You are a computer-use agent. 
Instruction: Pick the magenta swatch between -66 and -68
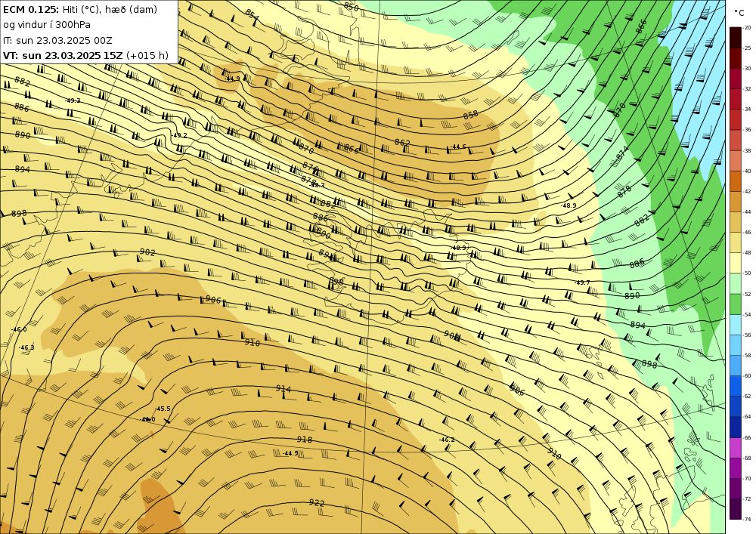[736, 448]
